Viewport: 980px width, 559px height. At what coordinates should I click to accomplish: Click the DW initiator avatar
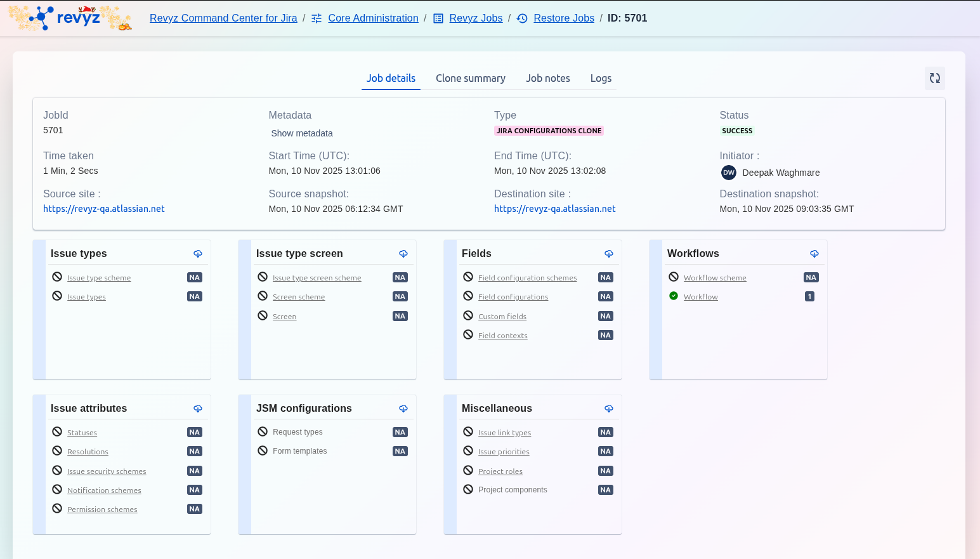[729, 173]
